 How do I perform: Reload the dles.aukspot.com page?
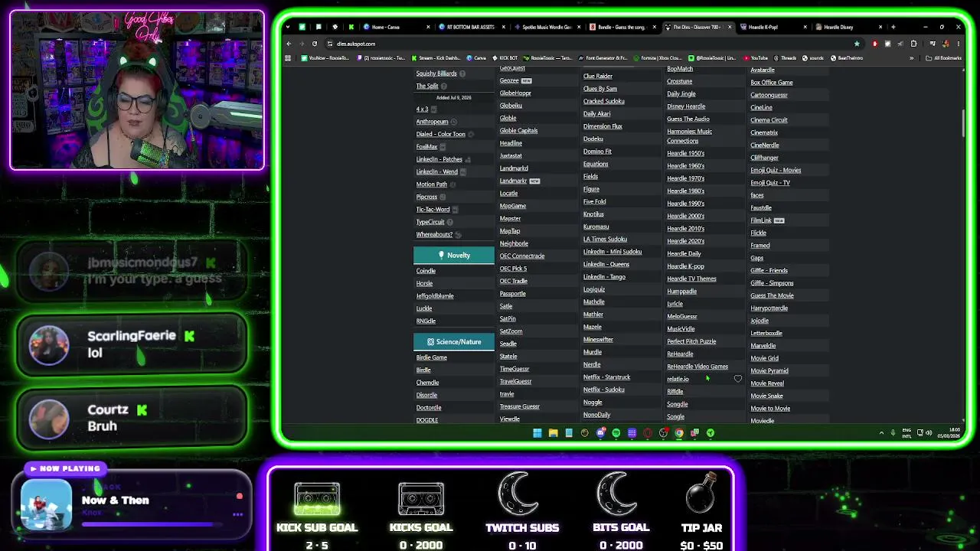click(314, 44)
